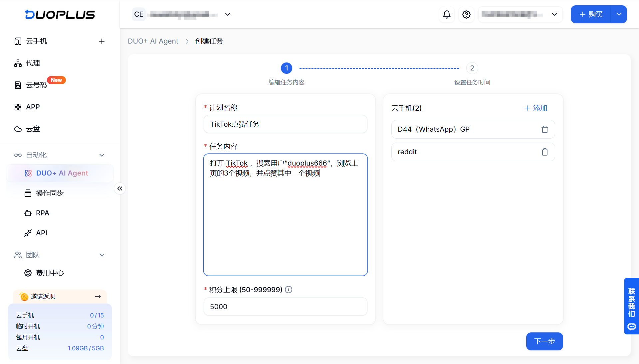Focus the 积分上限 5000 field
This screenshot has width=639, height=364.
coord(286,306)
